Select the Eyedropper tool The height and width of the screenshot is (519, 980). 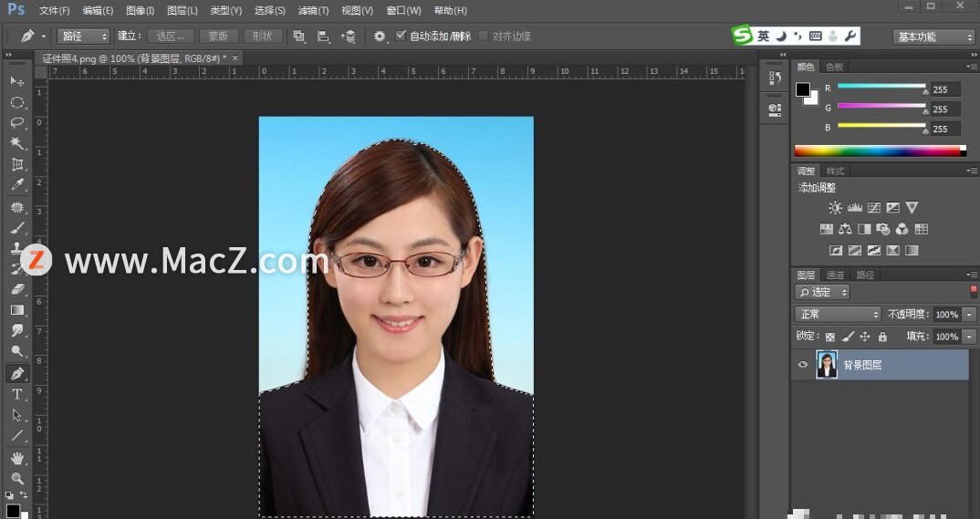coord(16,185)
